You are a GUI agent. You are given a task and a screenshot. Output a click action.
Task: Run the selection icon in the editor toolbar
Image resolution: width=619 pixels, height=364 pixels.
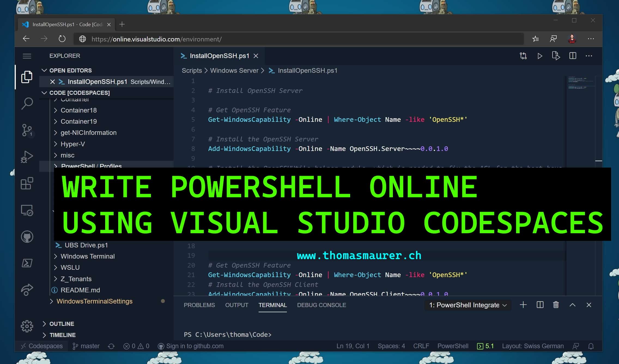tap(556, 56)
